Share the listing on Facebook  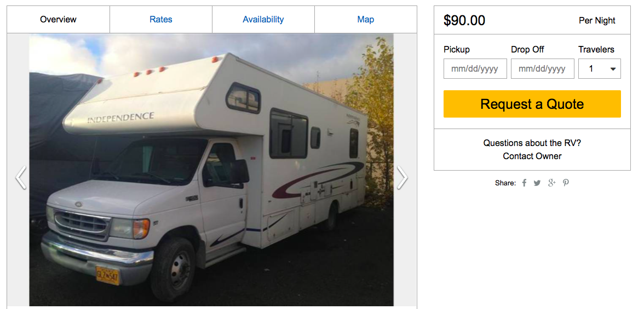(524, 183)
